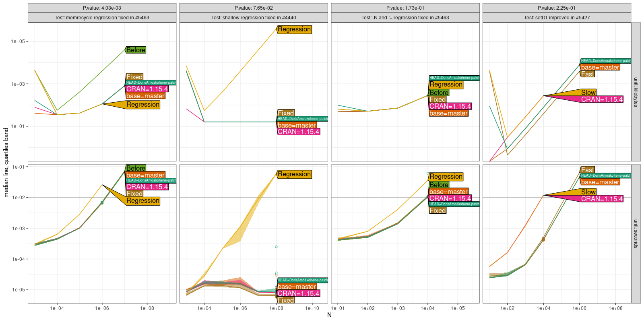Viewport: 644px width, 322px height.
Task: Click '1e+06' tick under the setDT panel
Action: tap(579, 308)
